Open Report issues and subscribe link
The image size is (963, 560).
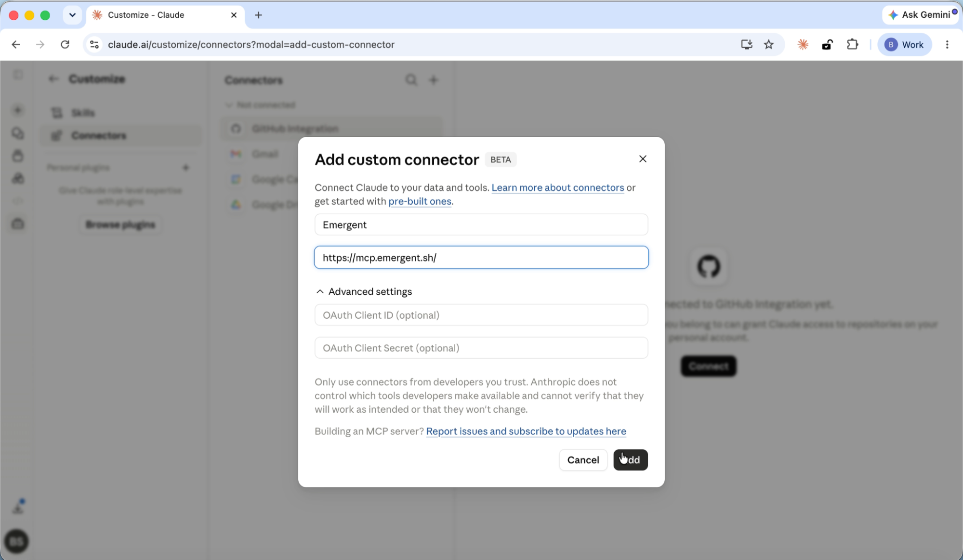point(526,431)
